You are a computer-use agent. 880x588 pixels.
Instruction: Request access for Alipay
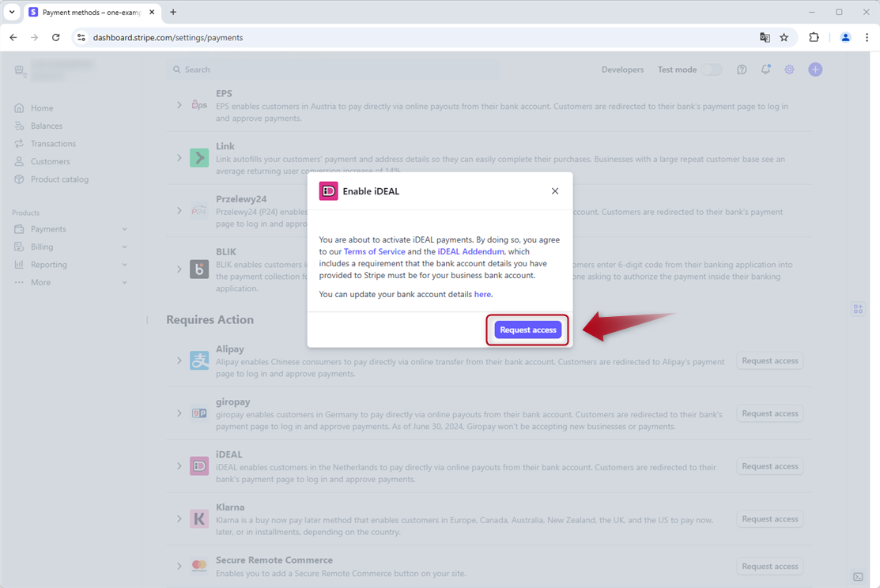[x=770, y=360]
